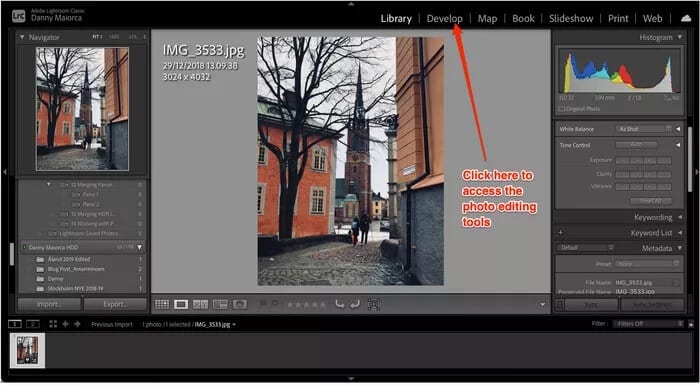Open the Book module
The height and width of the screenshot is (385, 700).
pos(523,18)
